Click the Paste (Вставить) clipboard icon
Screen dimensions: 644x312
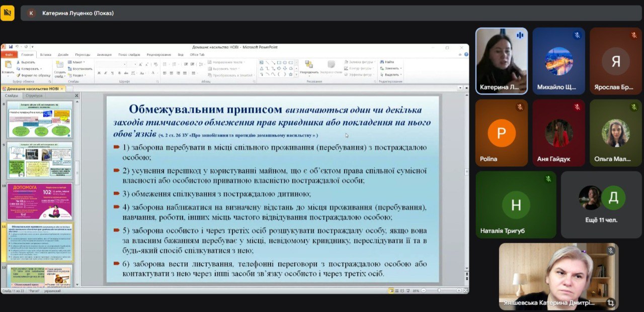(8, 65)
